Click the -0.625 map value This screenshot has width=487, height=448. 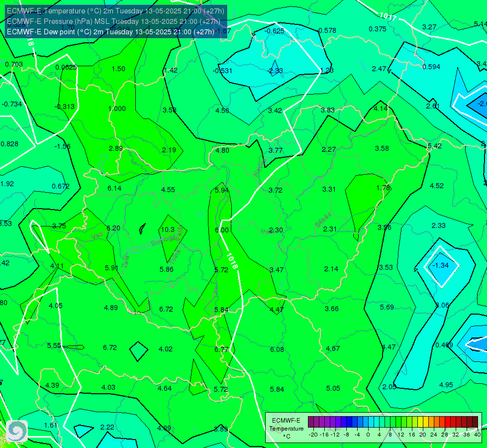[274, 31]
